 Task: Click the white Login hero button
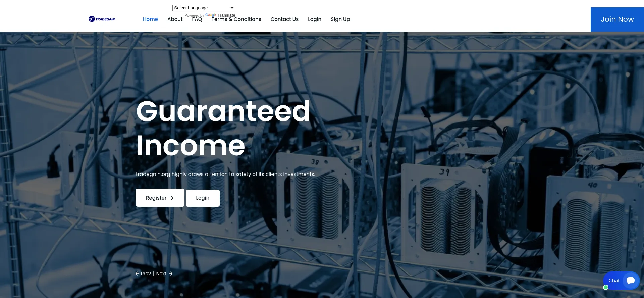(x=203, y=198)
